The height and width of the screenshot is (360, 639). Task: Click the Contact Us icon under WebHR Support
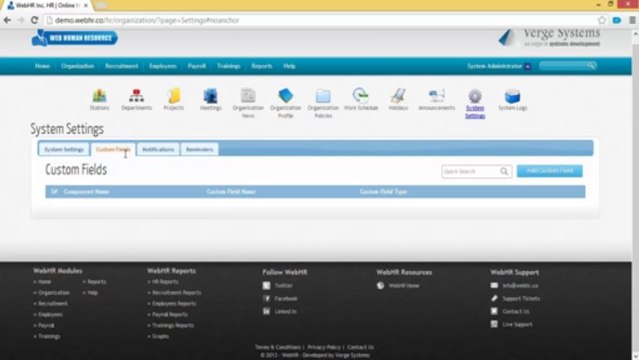point(494,311)
